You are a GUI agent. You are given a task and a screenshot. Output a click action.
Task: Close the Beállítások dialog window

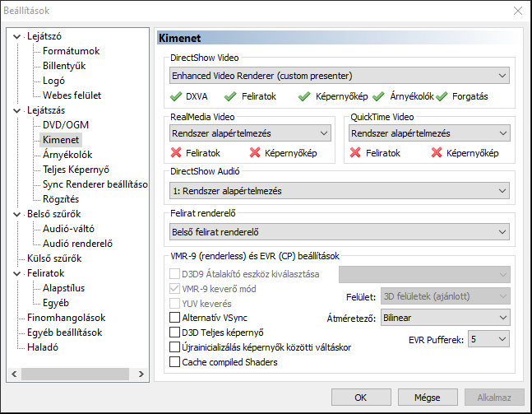point(518,11)
